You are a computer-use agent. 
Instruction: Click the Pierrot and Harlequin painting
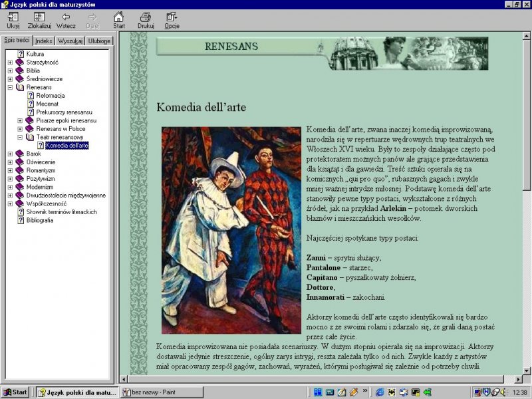coord(231,230)
